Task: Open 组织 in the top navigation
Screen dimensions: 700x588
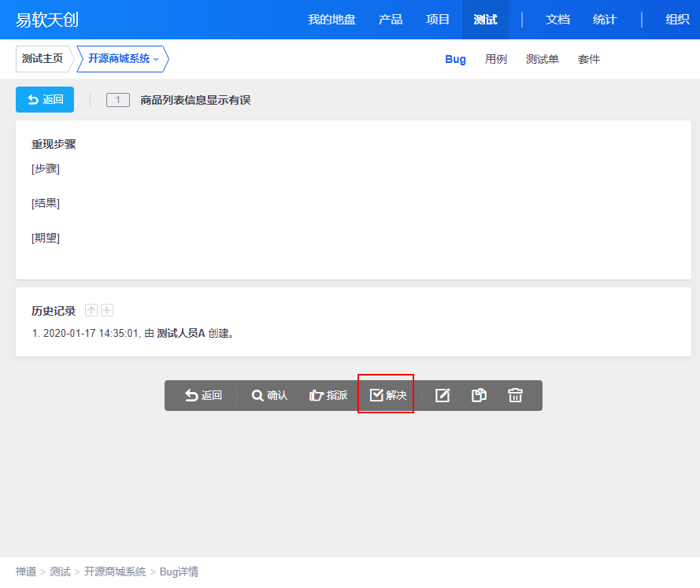Action: click(677, 20)
